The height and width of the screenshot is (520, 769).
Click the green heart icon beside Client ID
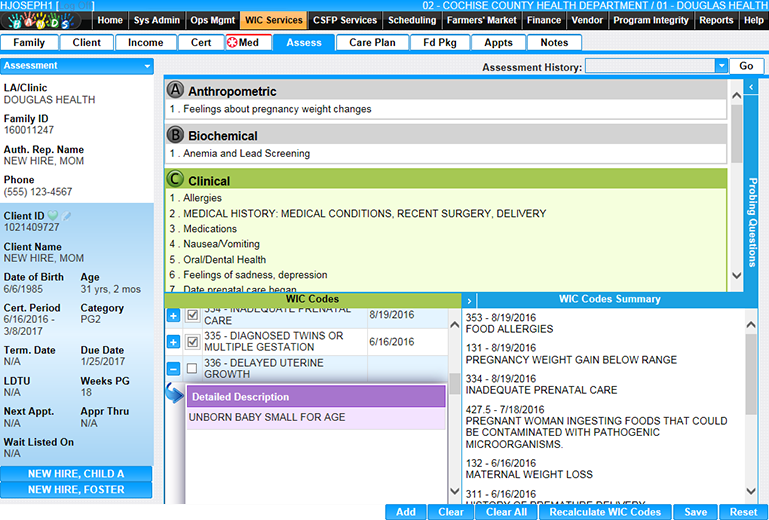pyautogui.click(x=52, y=215)
